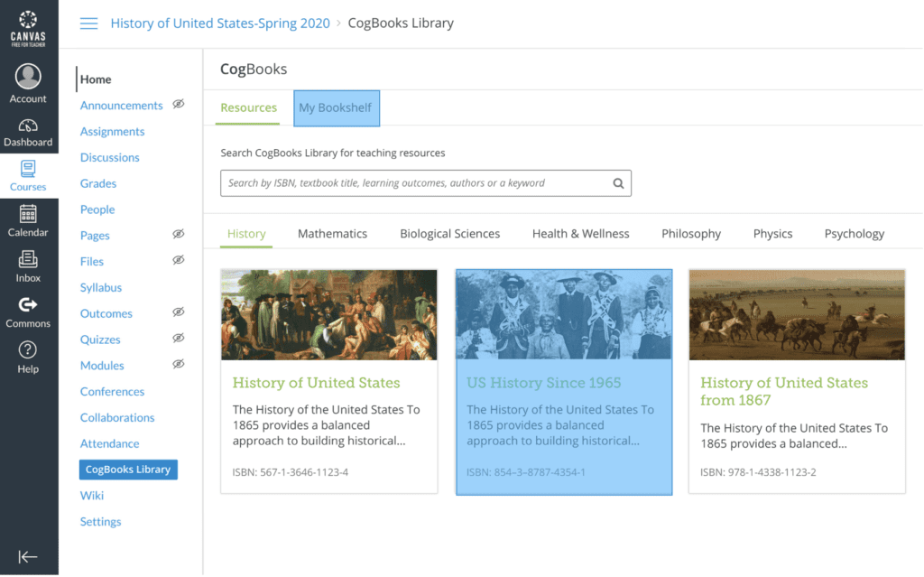Select the Physics subject tab
924x577 pixels.
[x=772, y=234]
